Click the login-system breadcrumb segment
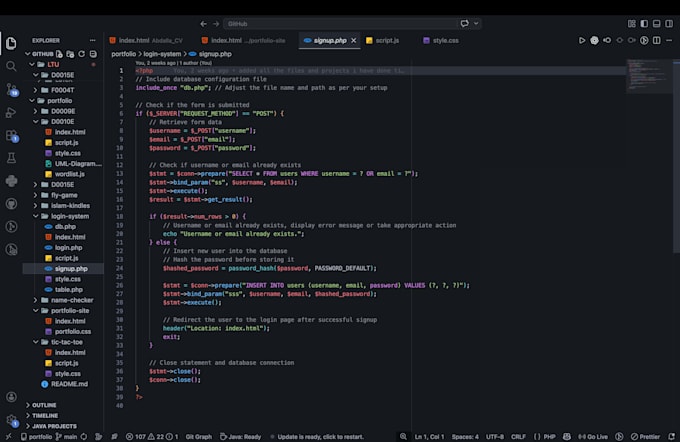The height and width of the screenshot is (442, 680). 162,54
